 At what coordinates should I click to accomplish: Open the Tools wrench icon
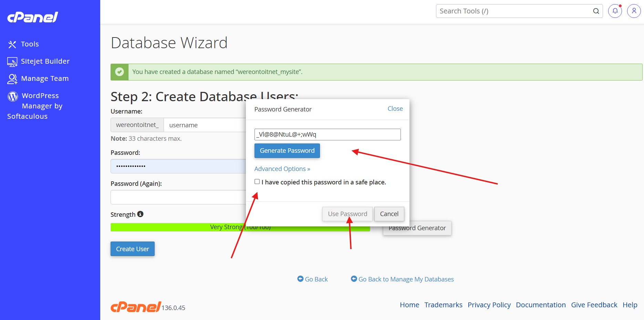click(12, 44)
